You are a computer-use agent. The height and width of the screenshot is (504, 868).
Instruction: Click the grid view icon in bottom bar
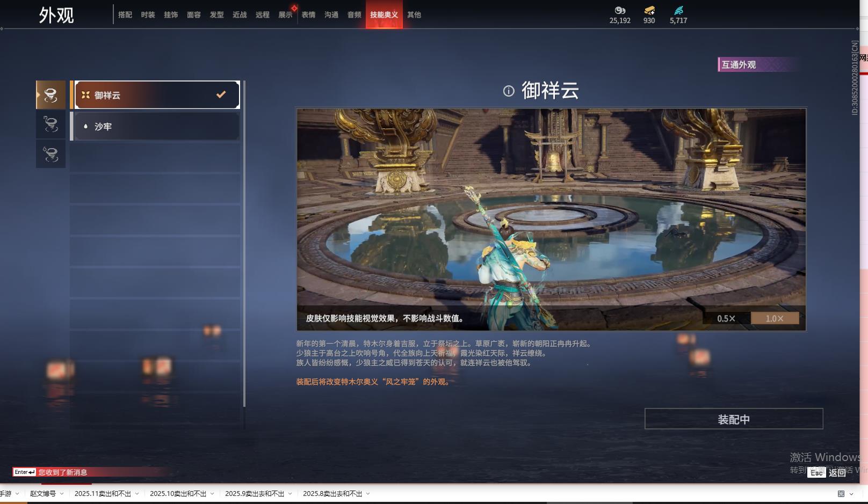(x=841, y=494)
